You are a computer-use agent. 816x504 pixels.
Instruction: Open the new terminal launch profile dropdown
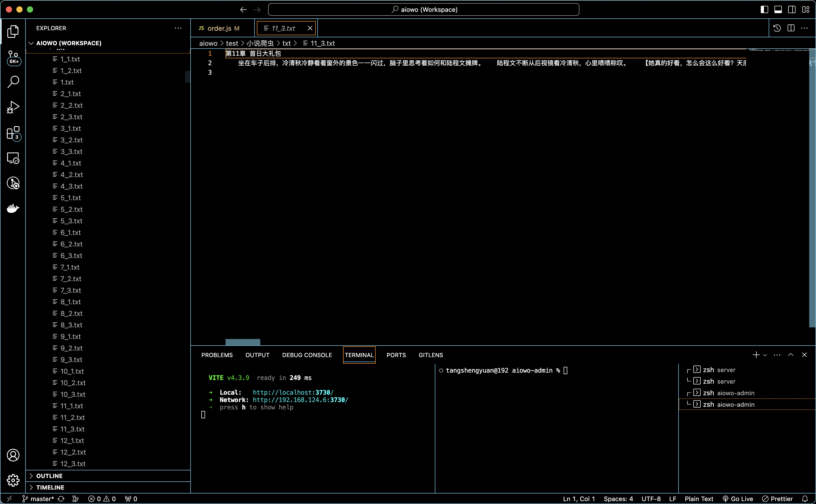(x=765, y=355)
